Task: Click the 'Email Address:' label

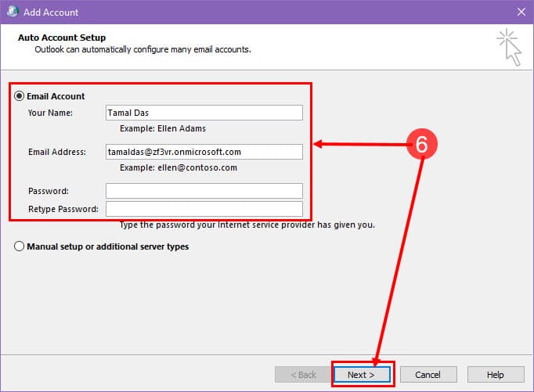Action: pos(57,152)
